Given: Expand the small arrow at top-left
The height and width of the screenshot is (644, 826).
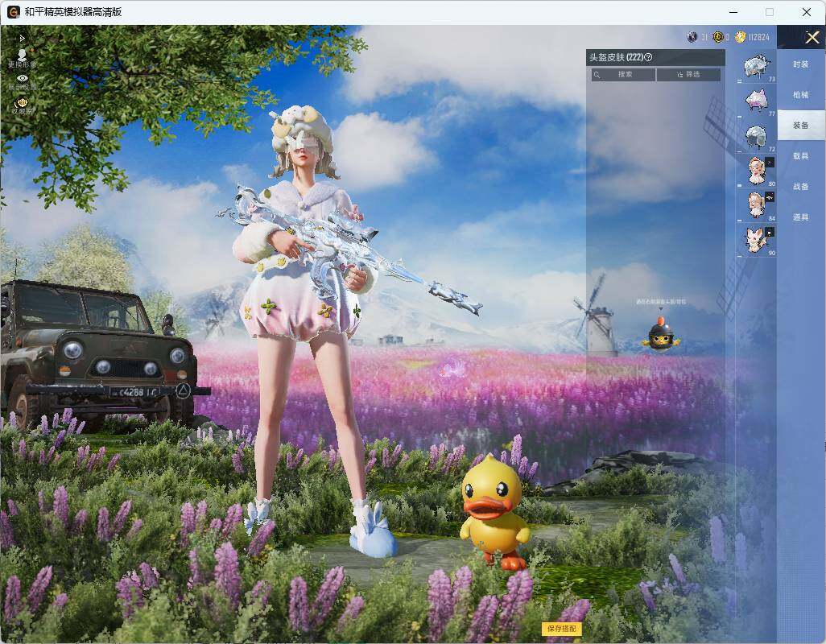Looking at the screenshot, I should click(22, 39).
